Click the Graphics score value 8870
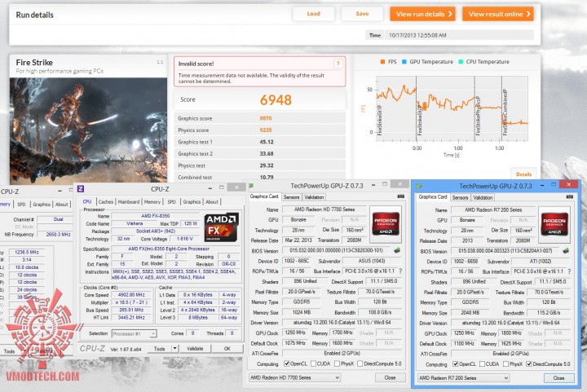Image resolution: width=587 pixels, height=392 pixels. click(266, 118)
